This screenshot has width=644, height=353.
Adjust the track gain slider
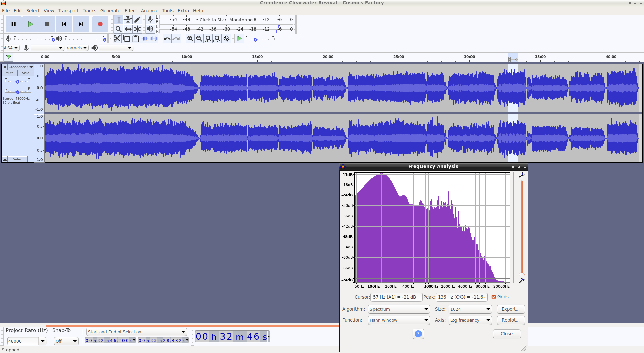click(x=18, y=81)
